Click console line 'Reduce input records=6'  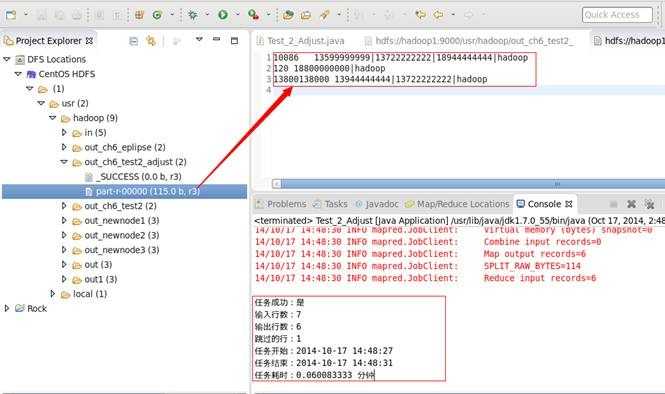(539, 278)
